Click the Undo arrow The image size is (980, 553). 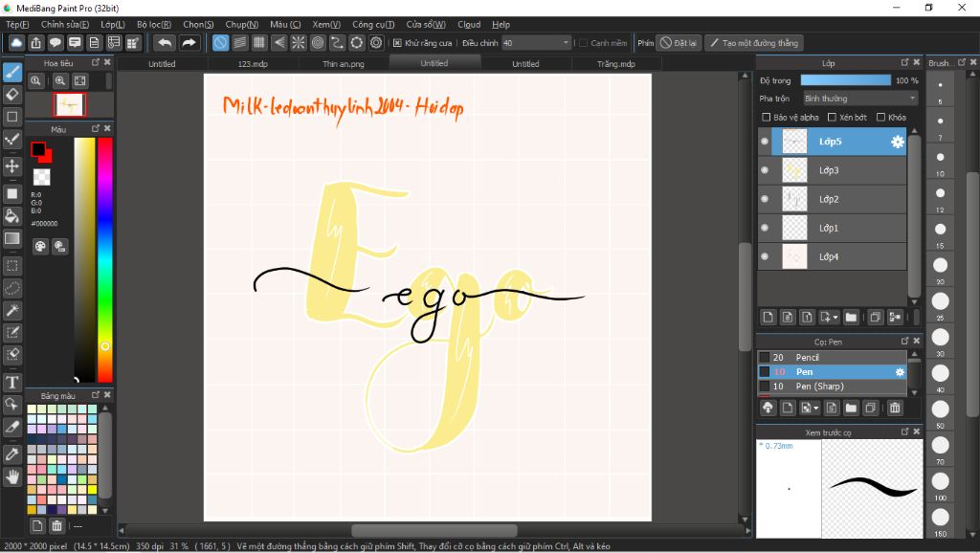[165, 43]
